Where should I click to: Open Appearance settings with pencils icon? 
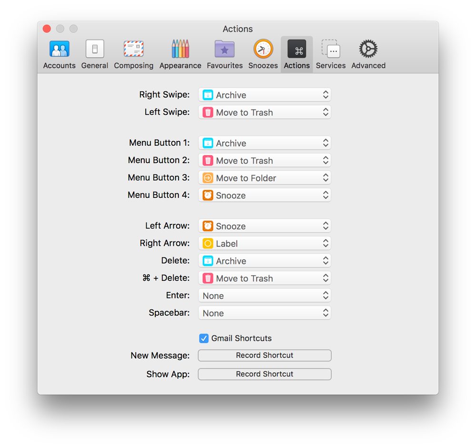pyautogui.click(x=180, y=55)
